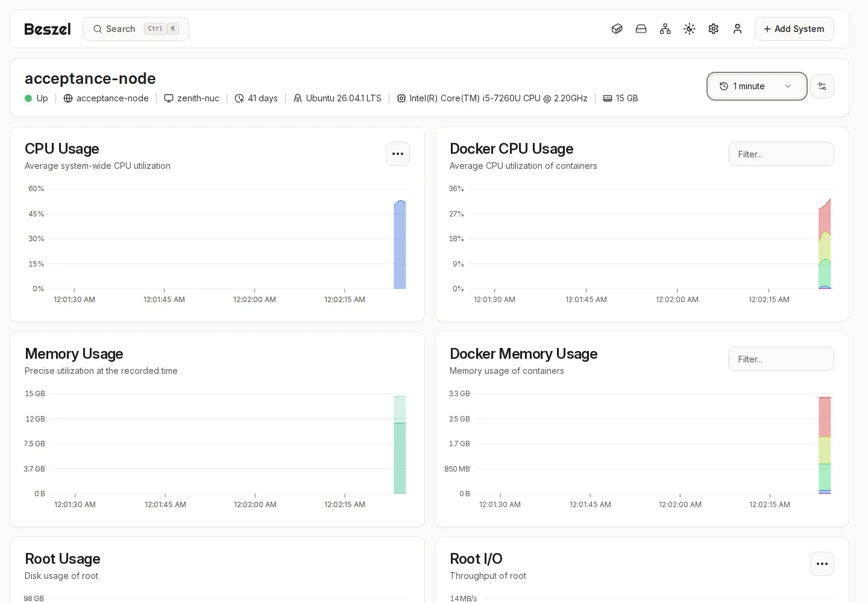The width and height of the screenshot is (868, 603).
Task: Click the blue CPU Usage chart bar
Action: click(400, 245)
